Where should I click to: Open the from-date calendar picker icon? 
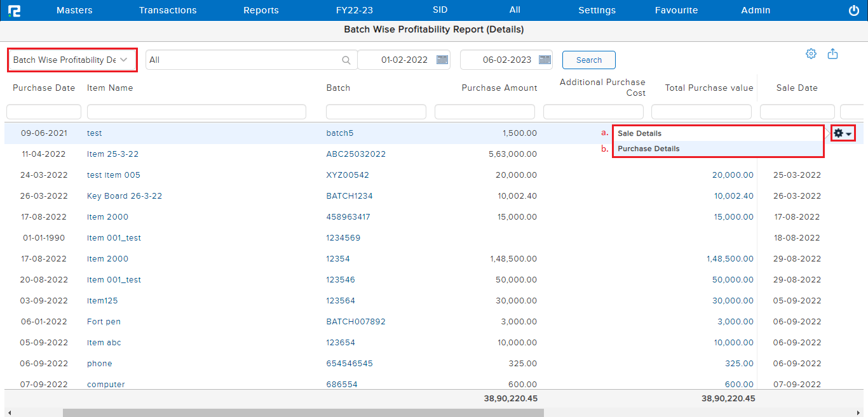coord(442,60)
